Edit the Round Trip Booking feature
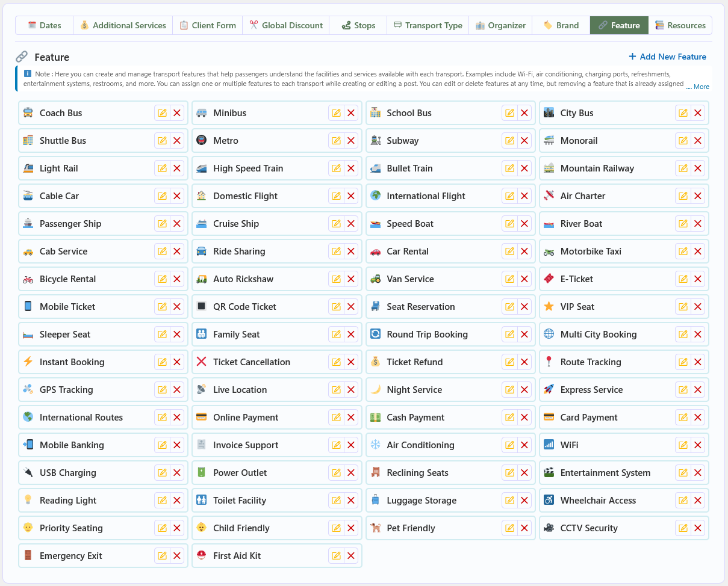 [x=509, y=335]
